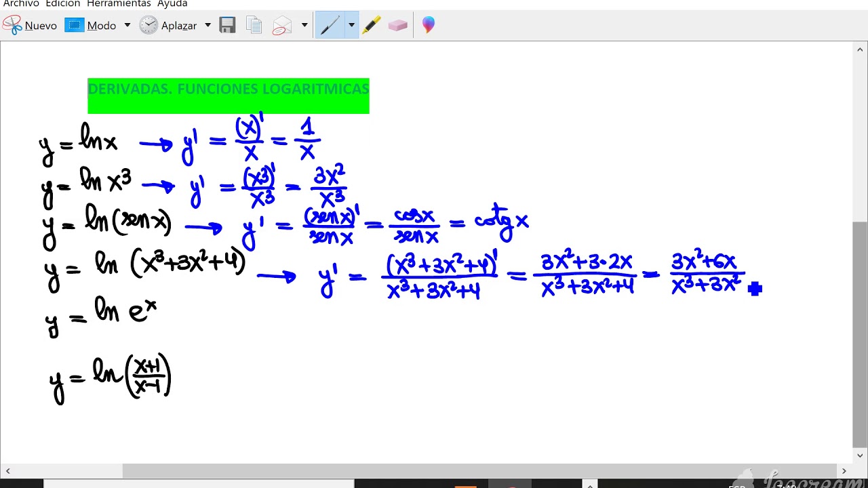The height and width of the screenshot is (488, 868).
Task: Click the Modo button label
Action: tap(102, 26)
